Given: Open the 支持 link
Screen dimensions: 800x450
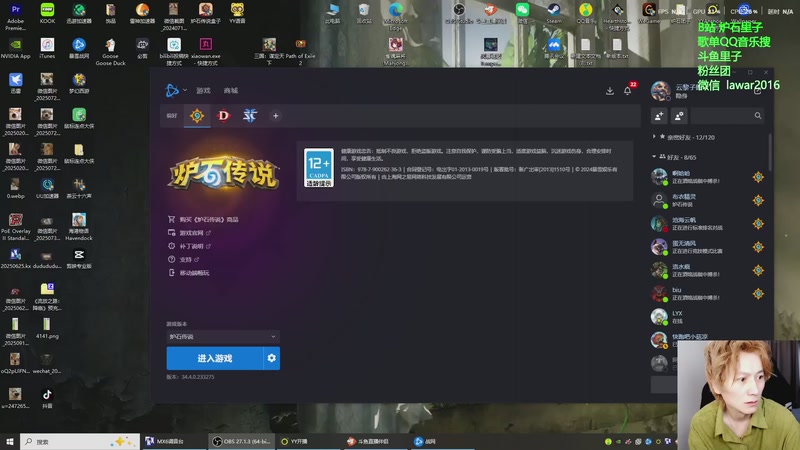Looking at the screenshot, I should 184,259.
